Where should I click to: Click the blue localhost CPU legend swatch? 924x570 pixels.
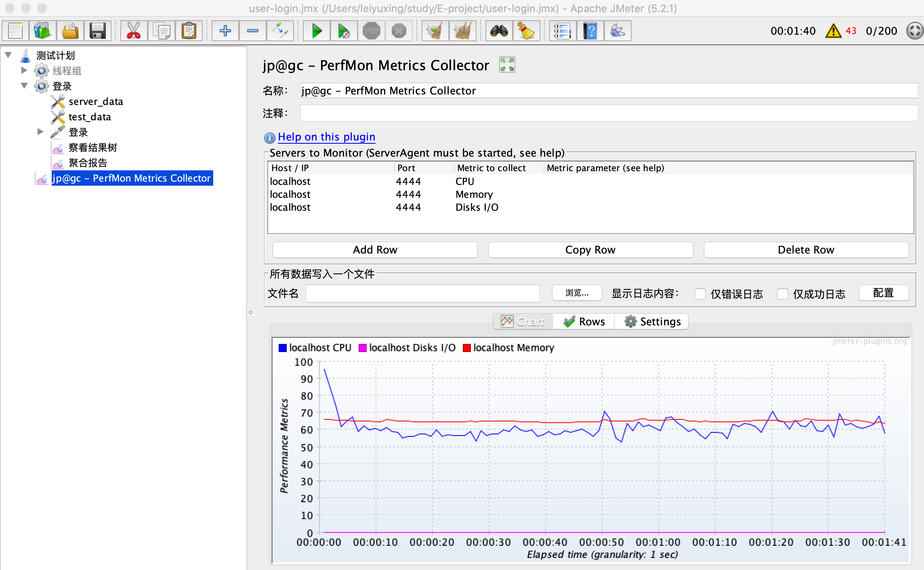point(283,348)
